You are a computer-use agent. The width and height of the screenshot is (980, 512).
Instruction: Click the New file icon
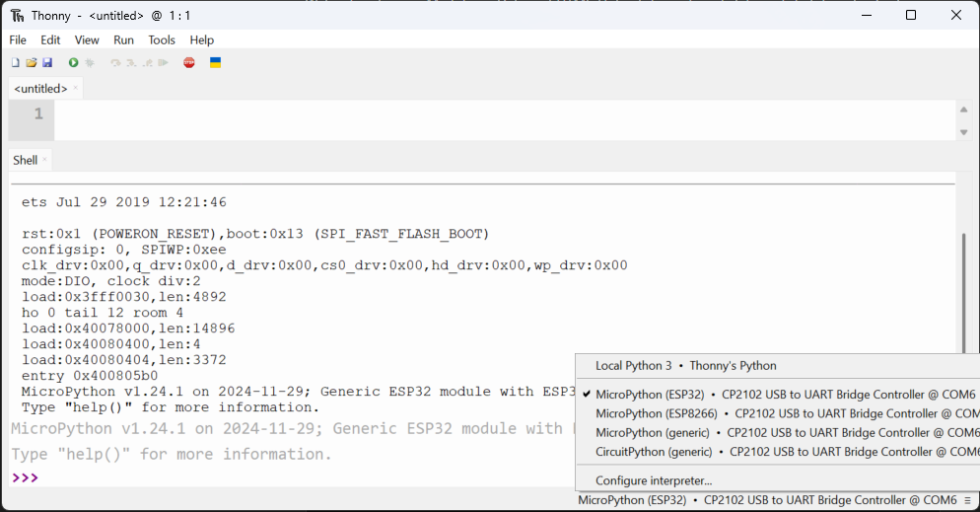(15, 63)
